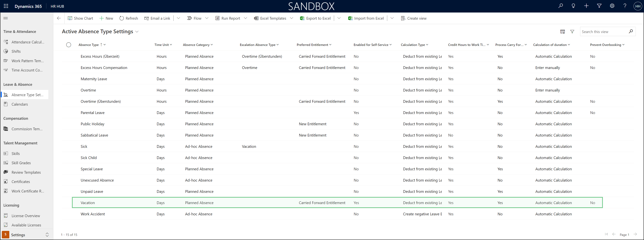Expand the Active Absence Type Settings view selector
The image size is (644, 240).
137,32
